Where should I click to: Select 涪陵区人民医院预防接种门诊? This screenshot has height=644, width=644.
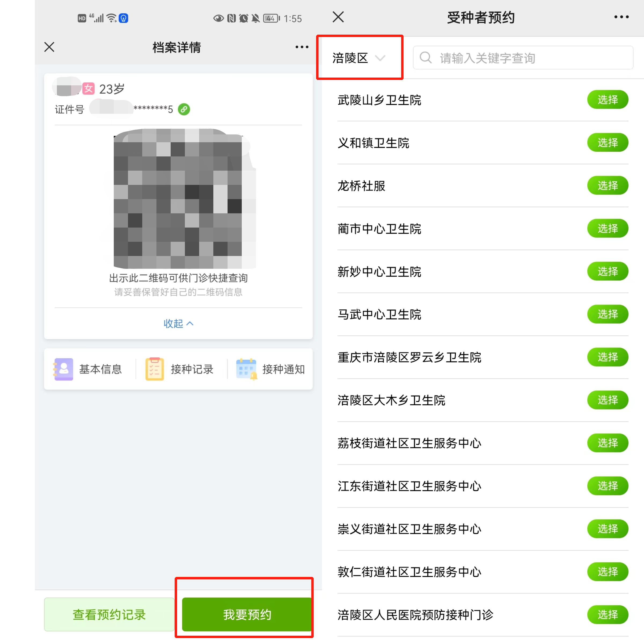607,615
